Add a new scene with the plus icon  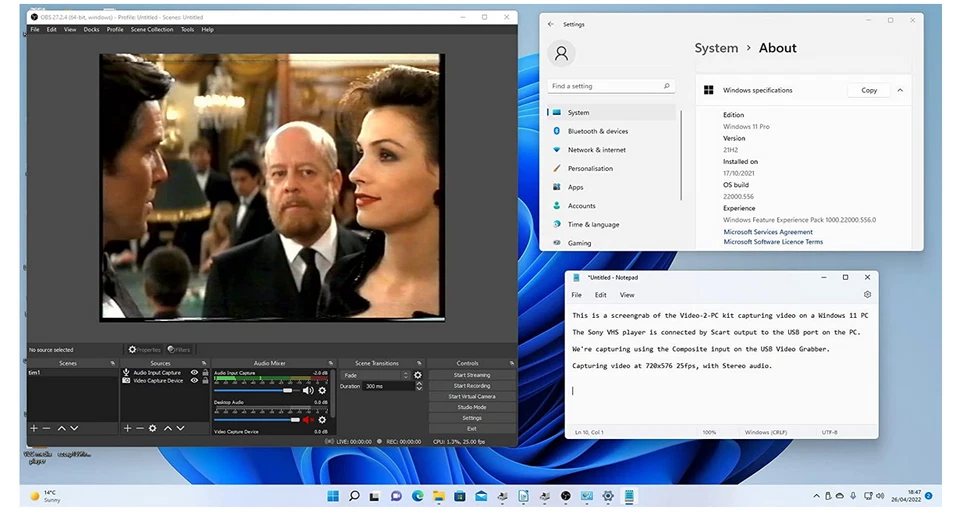point(34,428)
